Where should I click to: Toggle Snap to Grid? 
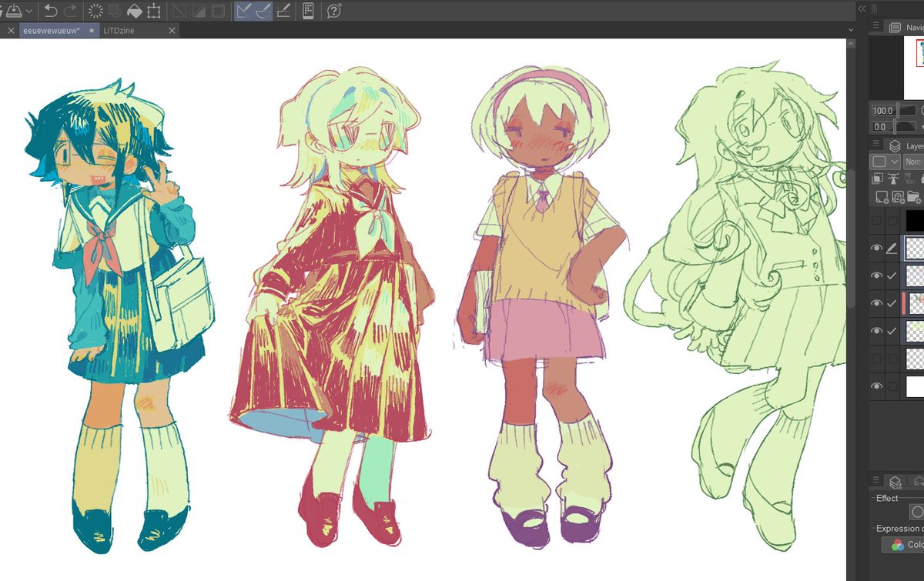[283, 11]
